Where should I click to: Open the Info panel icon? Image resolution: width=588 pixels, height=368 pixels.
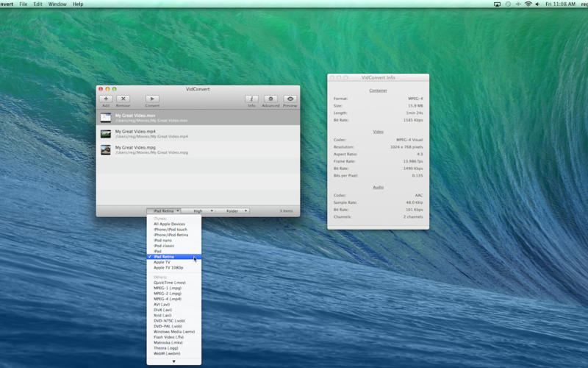point(251,99)
